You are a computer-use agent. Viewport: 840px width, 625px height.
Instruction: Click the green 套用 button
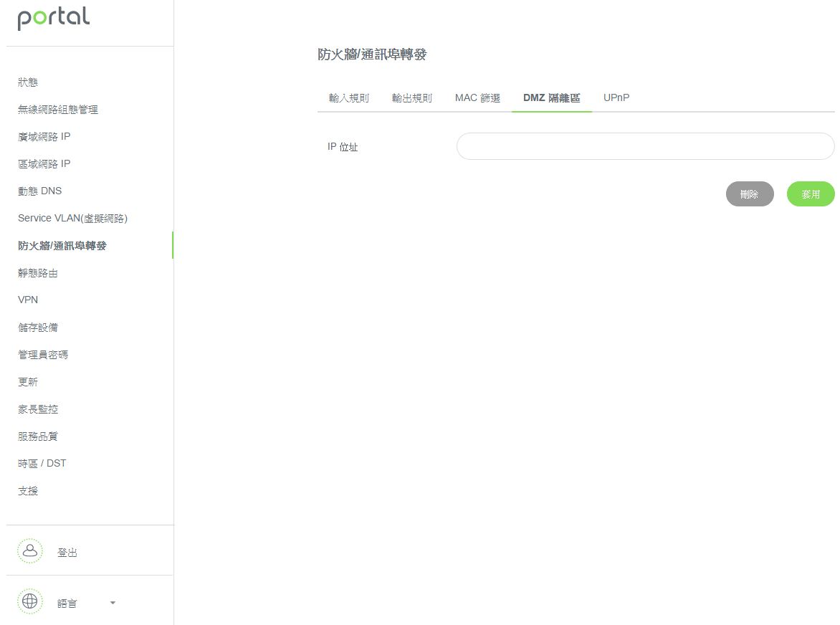(x=811, y=194)
